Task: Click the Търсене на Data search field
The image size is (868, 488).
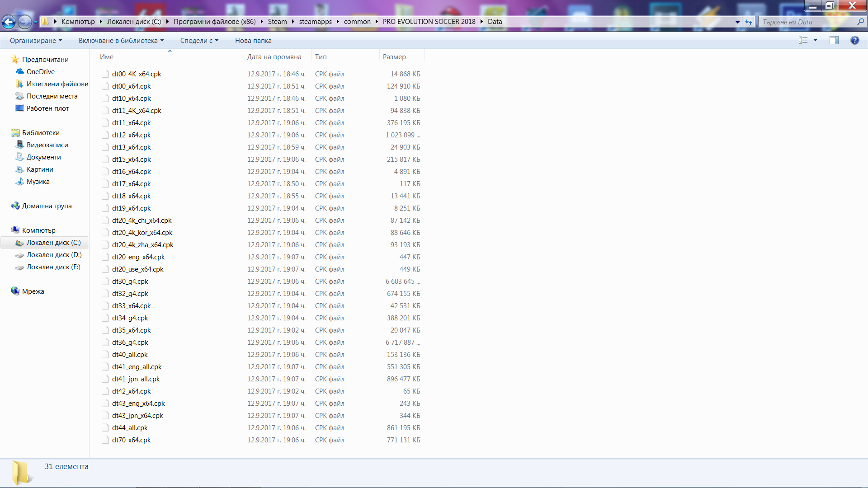Action: click(x=807, y=22)
